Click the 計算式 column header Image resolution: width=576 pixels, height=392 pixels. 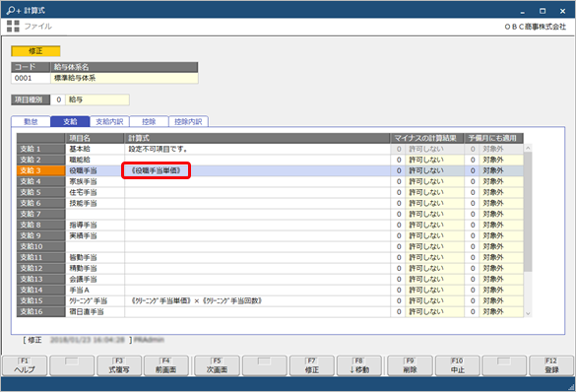pos(257,138)
